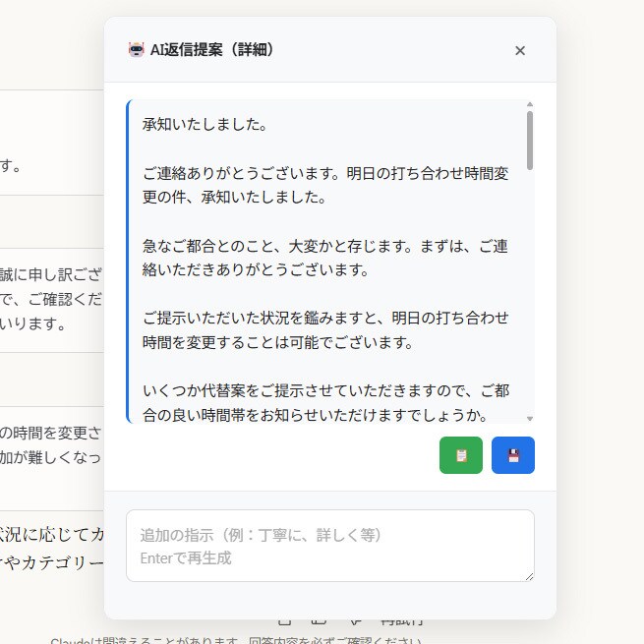
Task: Click the paragraph starting いくつか代替案
Action: click(x=325, y=403)
